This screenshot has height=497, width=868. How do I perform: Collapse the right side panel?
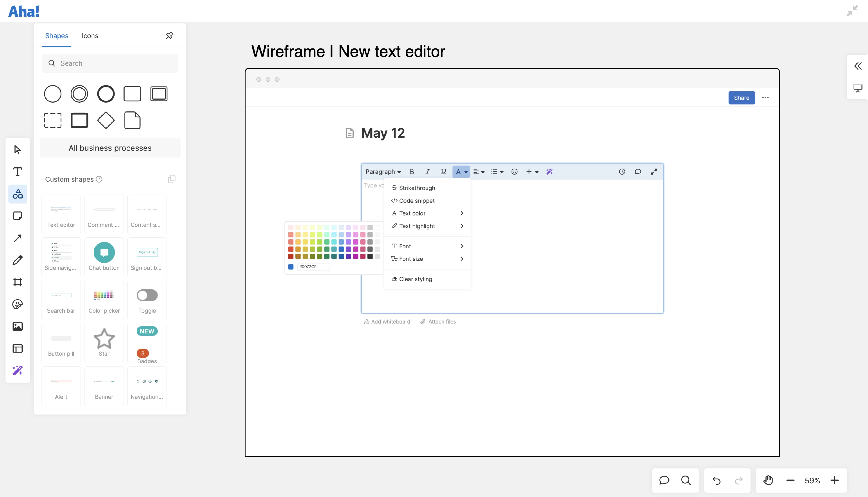858,66
